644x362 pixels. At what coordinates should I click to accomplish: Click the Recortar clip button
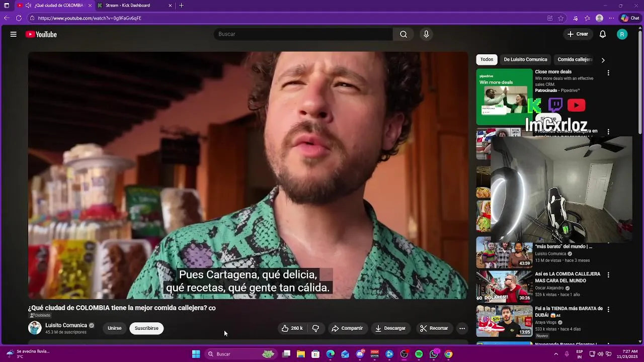(x=434, y=328)
